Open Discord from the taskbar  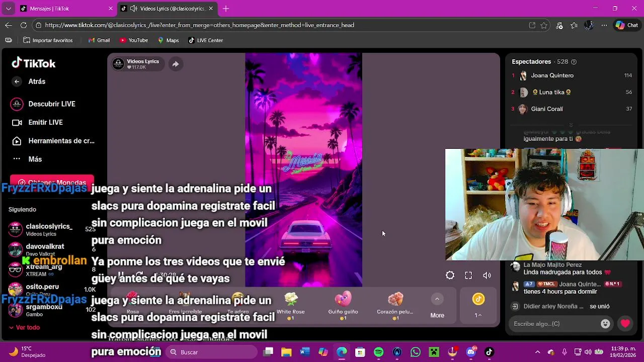pyautogui.click(x=471, y=352)
